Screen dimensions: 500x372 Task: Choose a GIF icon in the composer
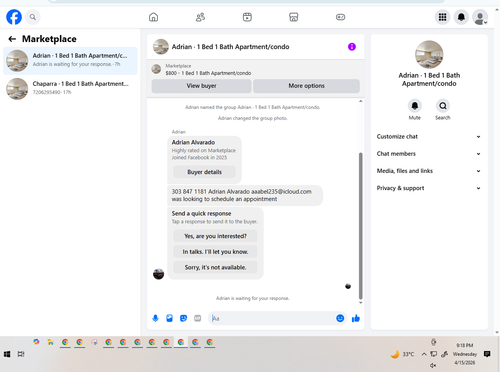coord(198,318)
